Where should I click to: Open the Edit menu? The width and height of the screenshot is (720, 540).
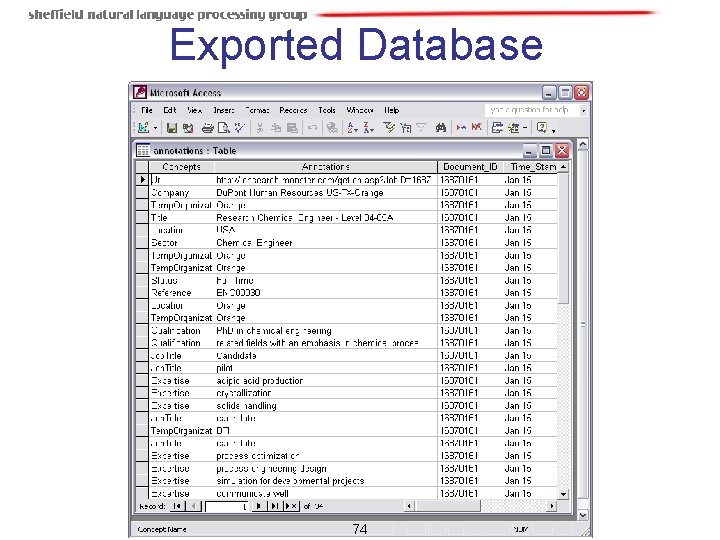170,110
